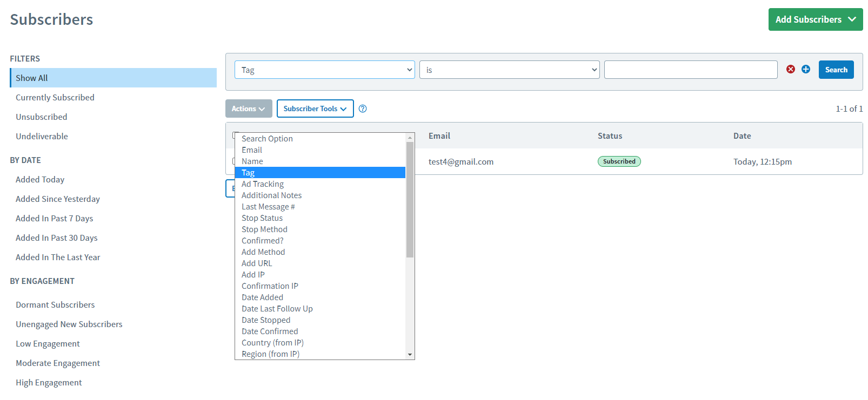This screenshot has height=400, width=868.
Task: Filter by Moderate Engagement
Action: (x=58, y=363)
